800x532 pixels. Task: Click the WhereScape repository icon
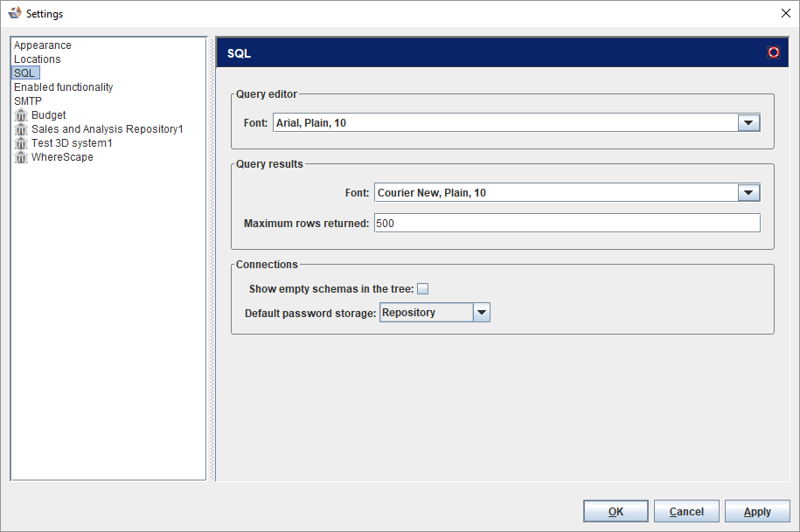[21, 157]
